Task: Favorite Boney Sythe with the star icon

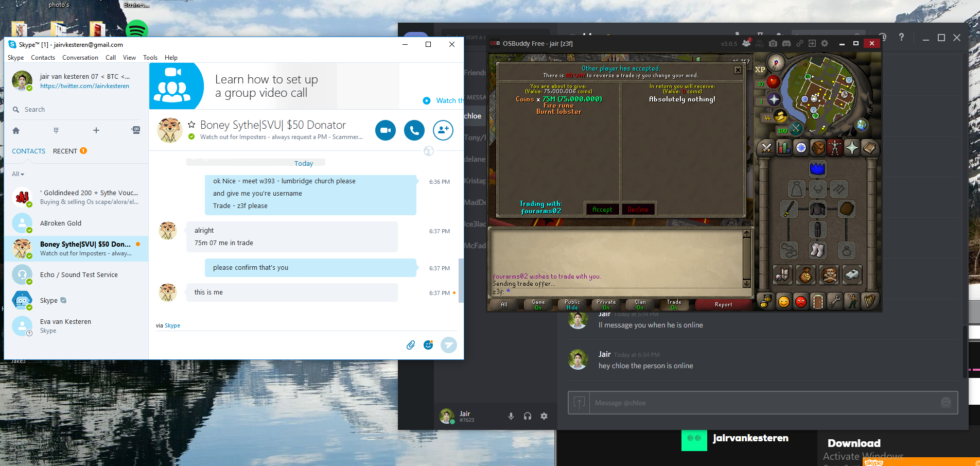Action: click(x=191, y=125)
